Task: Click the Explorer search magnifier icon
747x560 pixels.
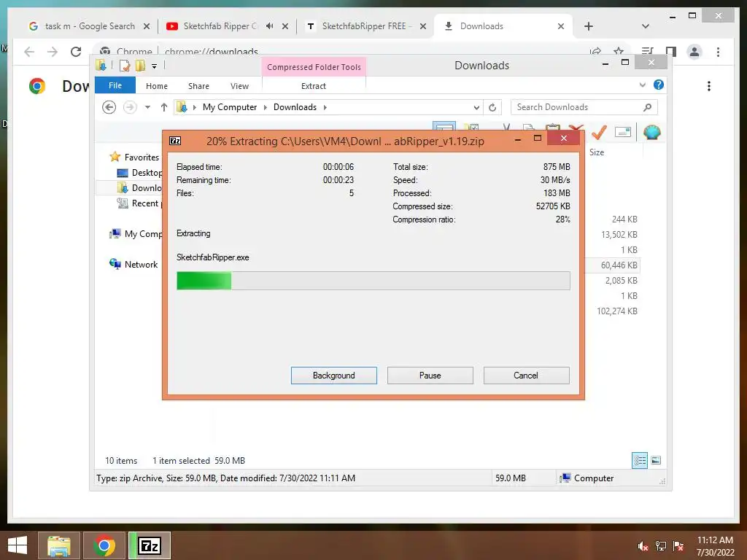Action: (648, 107)
